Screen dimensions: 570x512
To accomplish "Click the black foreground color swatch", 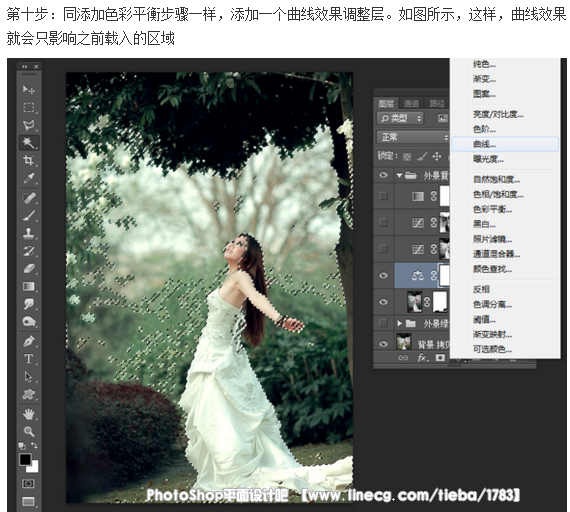I will [24, 459].
